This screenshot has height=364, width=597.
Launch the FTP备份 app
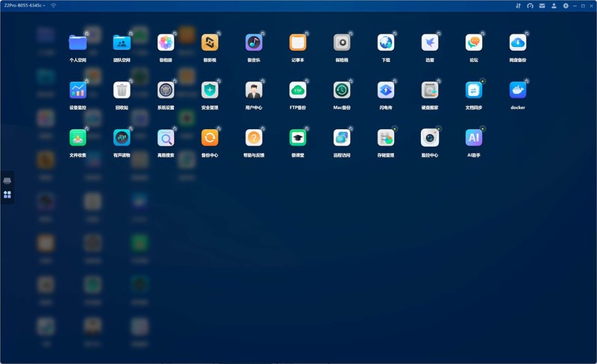[x=298, y=90]
